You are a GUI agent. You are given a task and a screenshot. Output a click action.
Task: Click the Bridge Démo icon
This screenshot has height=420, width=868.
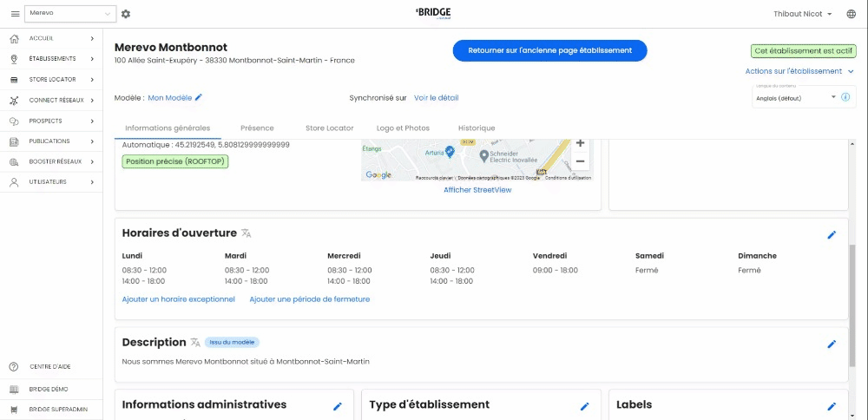pyautogui.click(x=15, y=389)
